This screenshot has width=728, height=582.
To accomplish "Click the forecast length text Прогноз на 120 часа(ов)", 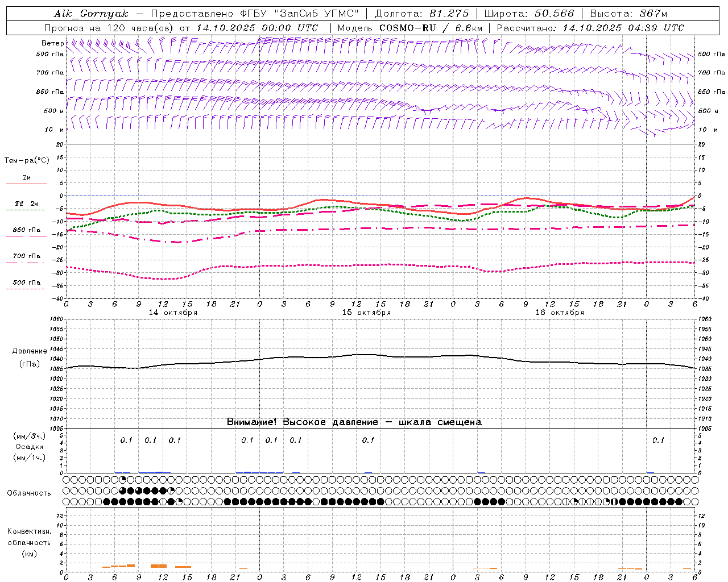I will pyautogui.click(x=110, y=28).
